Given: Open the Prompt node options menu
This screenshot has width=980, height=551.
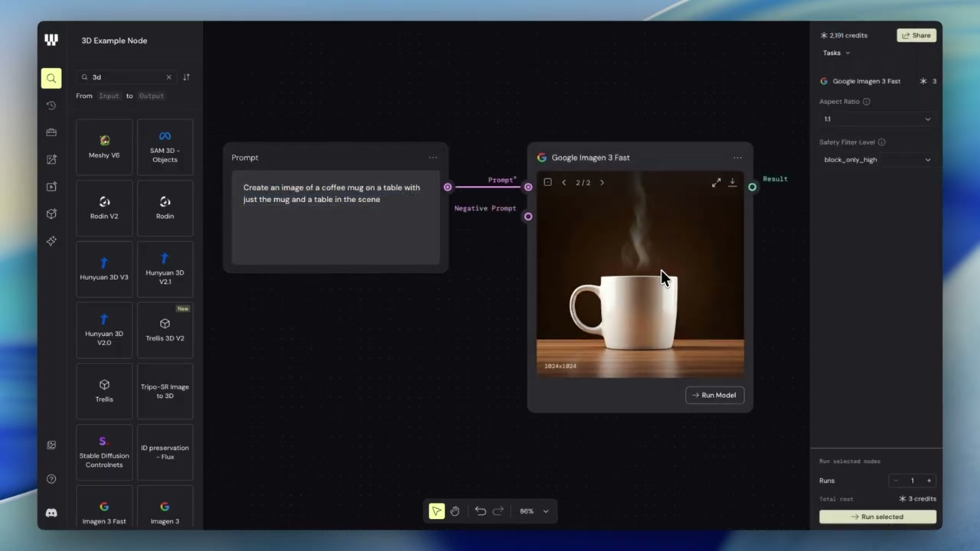Looking at the screenshot, I should click(x=433, y=158).
